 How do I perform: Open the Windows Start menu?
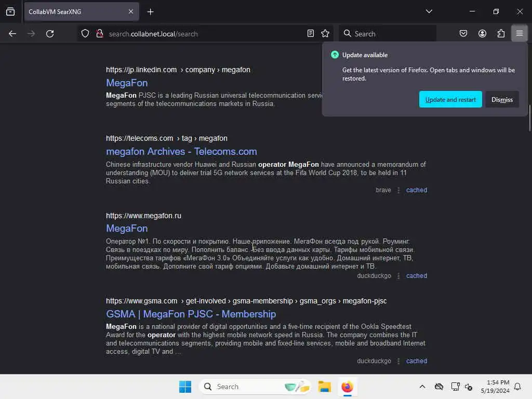coord(185,387)
